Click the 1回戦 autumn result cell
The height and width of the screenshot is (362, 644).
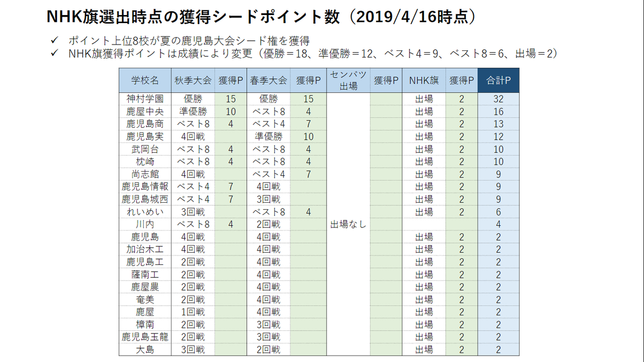point(193,312)
